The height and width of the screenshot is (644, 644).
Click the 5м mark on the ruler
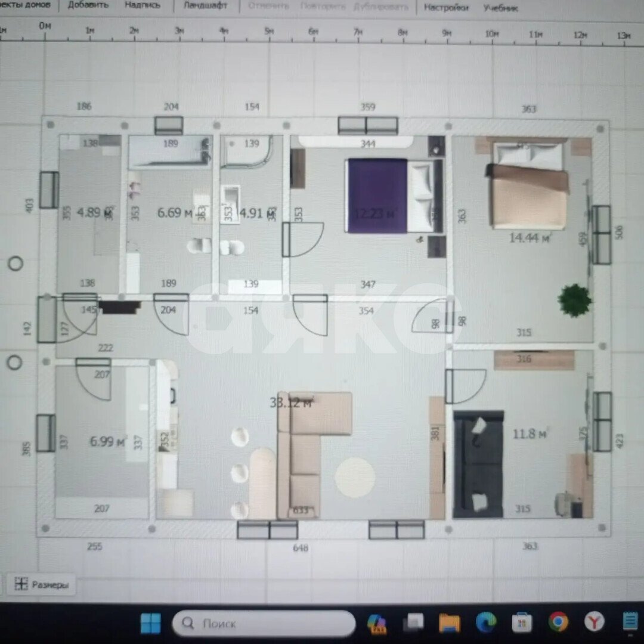268,31
